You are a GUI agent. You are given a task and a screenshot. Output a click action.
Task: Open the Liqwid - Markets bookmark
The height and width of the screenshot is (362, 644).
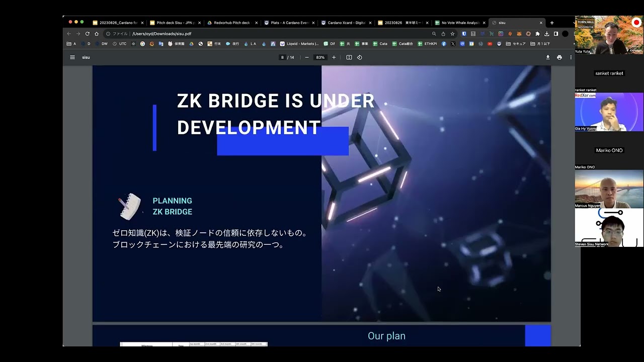point(299,44)
